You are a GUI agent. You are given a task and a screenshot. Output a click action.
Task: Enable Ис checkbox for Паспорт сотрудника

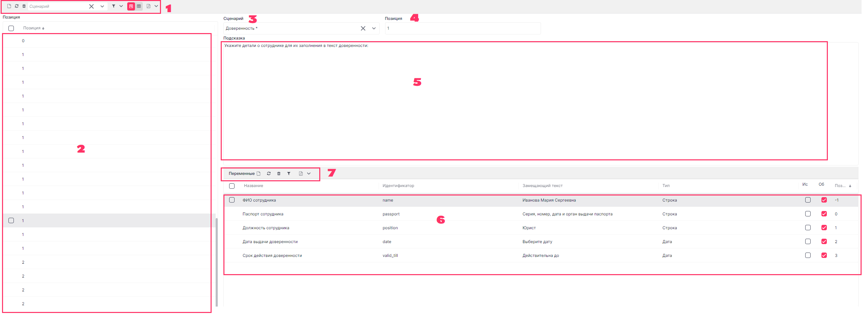click(x=808, y=214)
